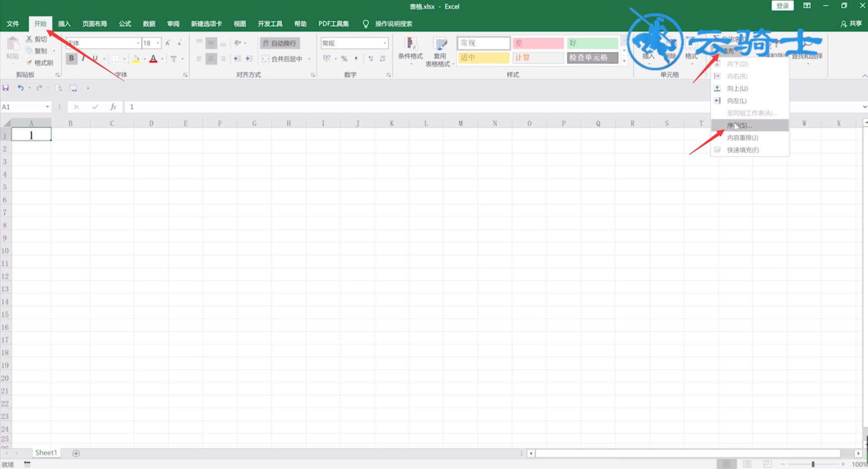Open the Copy (复制) dropdown arrow
The height and width of the screenshot is (469, 868).
pyautogui.click(x=54, y=51)
